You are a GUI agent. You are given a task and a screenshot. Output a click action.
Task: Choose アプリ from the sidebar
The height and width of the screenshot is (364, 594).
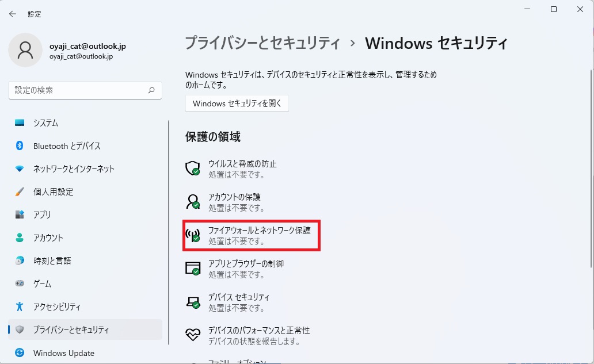pos(85,214)
